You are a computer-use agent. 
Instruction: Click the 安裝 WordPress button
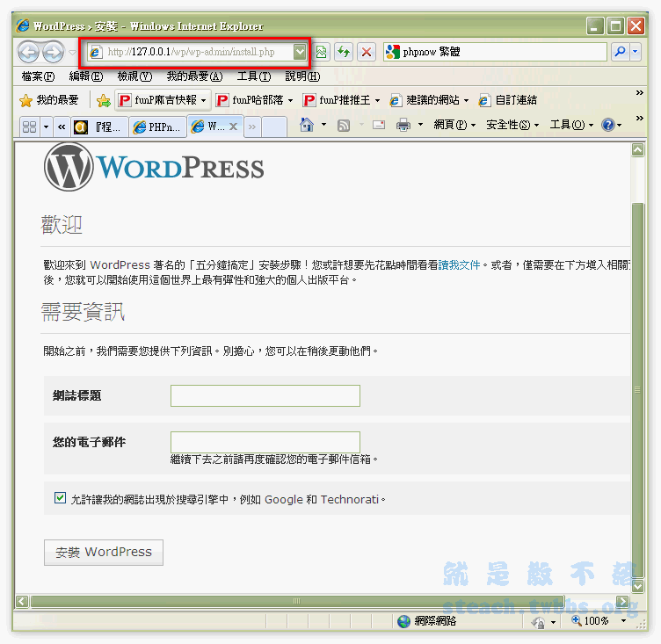coord(104,553)
